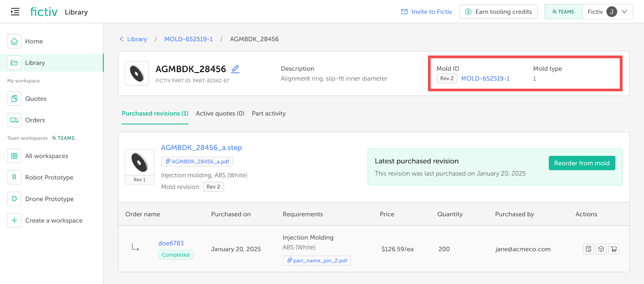Click the plus icon for Create a workspace
The image size is (644, 284).
(14, 220)
